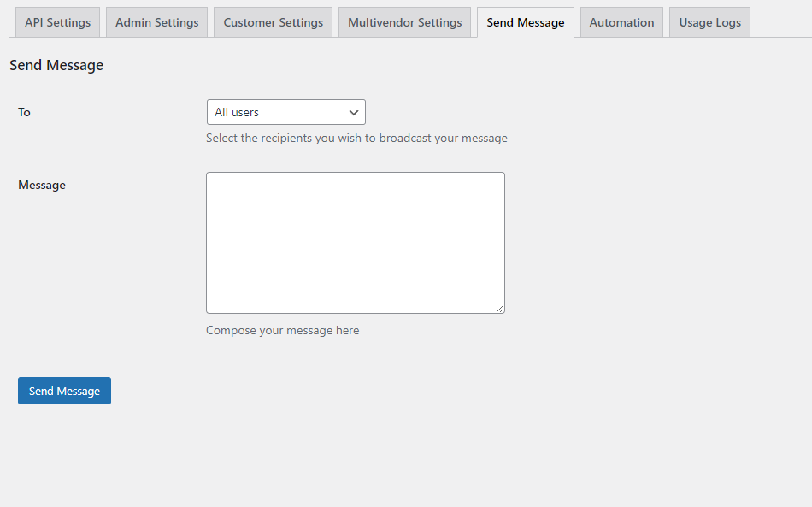The height and width of the screenshot is (507, 812).
Task: Click the "Select the recipients" helper text
Action: coord(356,138)
